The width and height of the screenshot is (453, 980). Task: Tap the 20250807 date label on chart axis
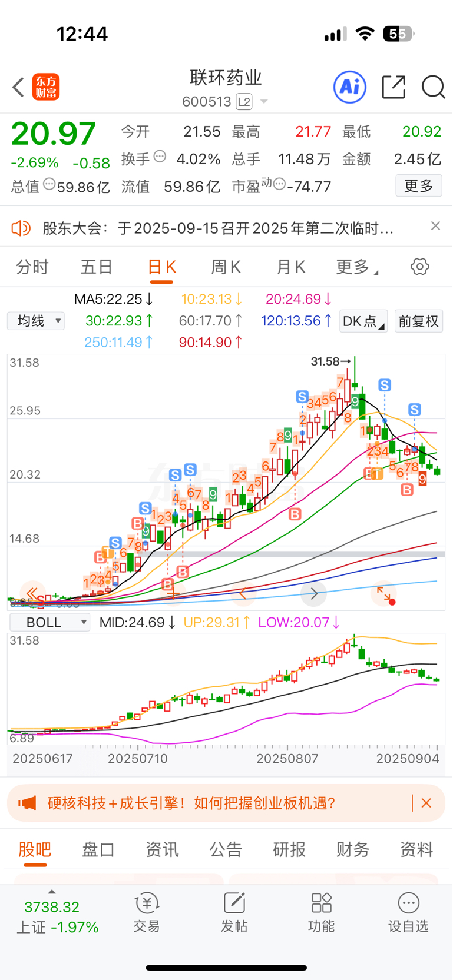287,759
